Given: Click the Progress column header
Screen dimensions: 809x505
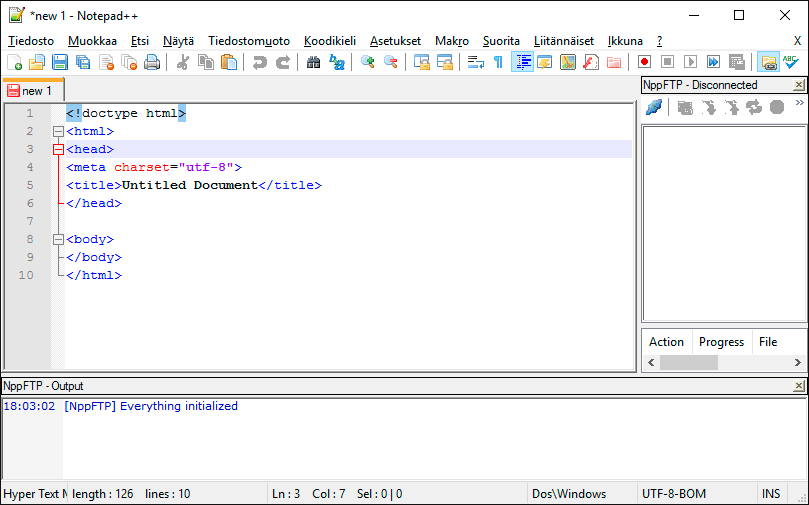Looking at the screenshot, I should click(x=721, y=341).
